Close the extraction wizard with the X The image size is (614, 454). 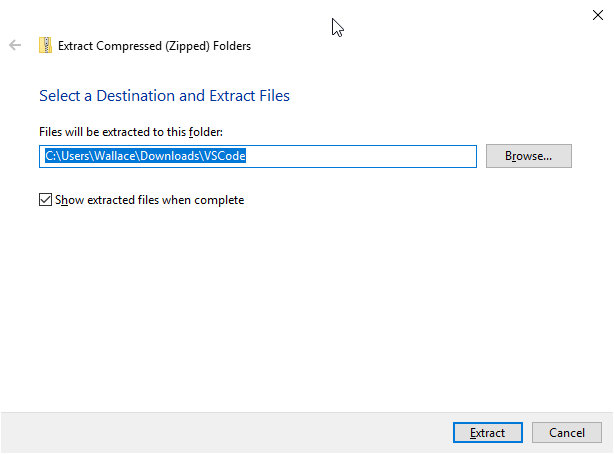pyautogui.click(x=597, y=14)
